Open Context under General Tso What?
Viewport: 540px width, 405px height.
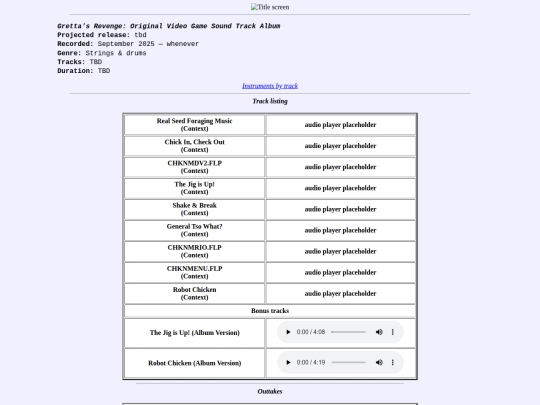(x=195, y=234)
